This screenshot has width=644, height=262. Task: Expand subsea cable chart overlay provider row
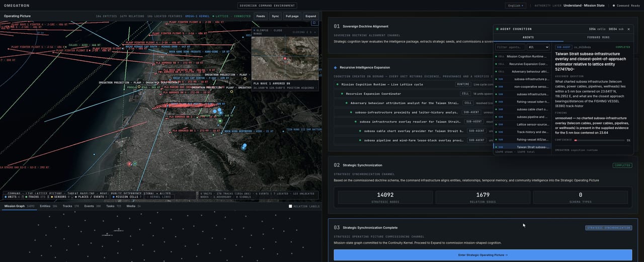414,131
